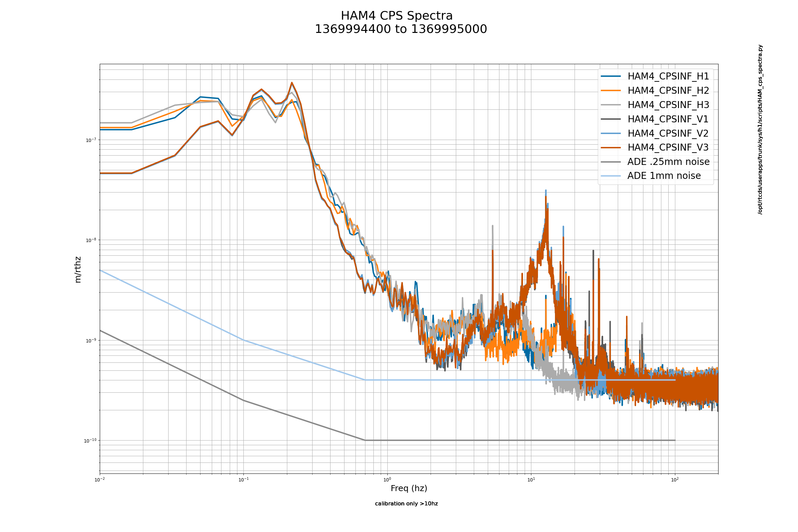Click the GPS time range subtitle

tap(401, 29)
